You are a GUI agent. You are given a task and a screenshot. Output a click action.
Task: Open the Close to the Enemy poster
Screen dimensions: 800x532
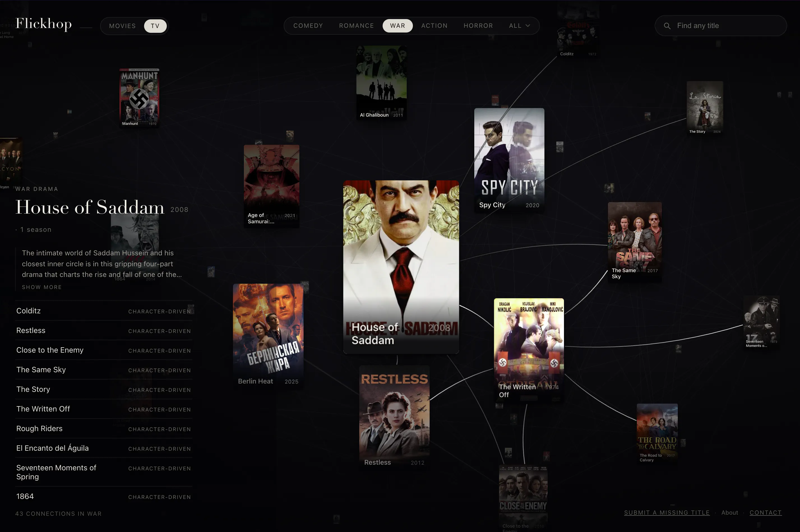[523, 499]
